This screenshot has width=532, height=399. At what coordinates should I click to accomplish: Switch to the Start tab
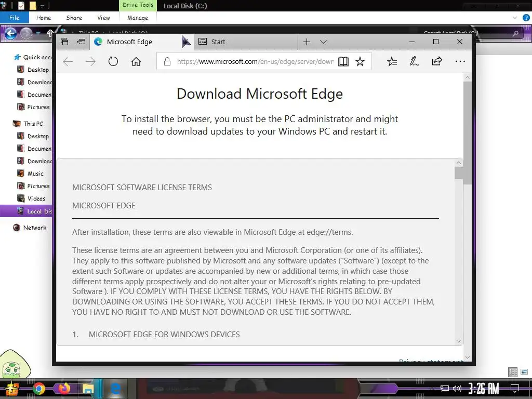click(x=246, y=42)
